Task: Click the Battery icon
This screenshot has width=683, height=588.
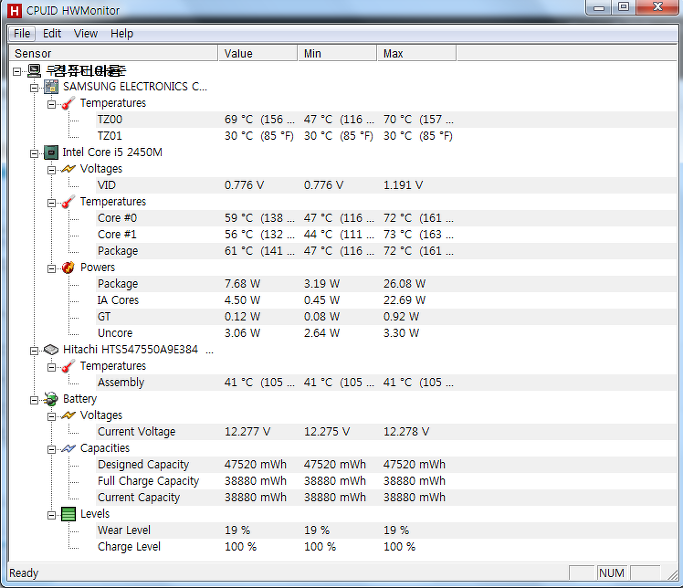Action: pyautogui.click(x=51, y=399)
